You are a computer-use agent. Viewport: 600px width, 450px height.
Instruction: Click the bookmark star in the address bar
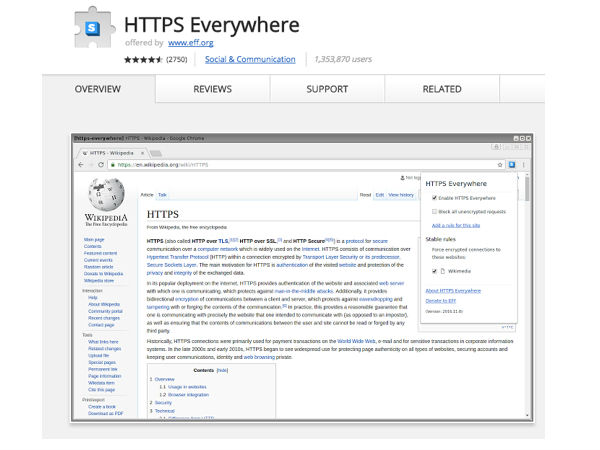coord(500,165)
